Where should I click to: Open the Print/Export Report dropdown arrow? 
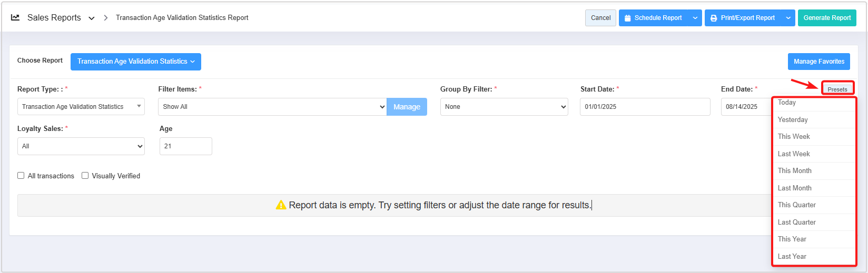coord(788,18)
